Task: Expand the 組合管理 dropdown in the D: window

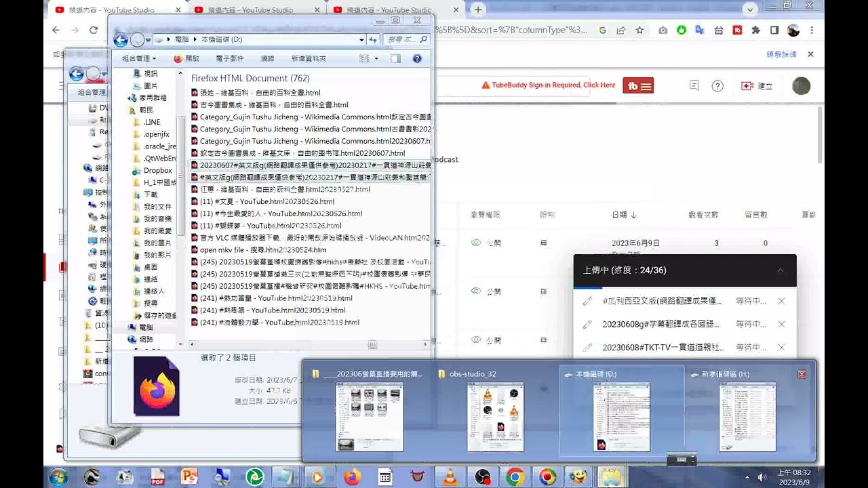Action: point(139,59)
